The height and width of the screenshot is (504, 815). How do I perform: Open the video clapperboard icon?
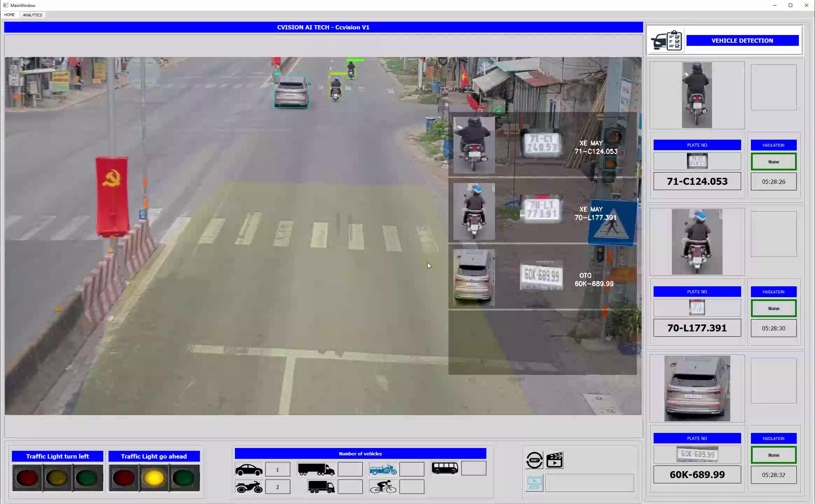[555, 460]
